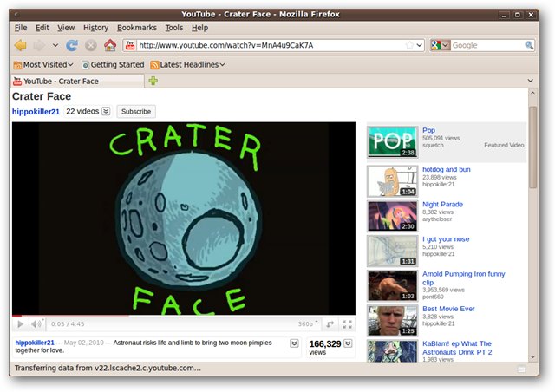Expand the Most Visited bookmarks folder
Image resolution: width=555 pixels, height=392 pixels.
pyautogui.click(x=43, y=64)
